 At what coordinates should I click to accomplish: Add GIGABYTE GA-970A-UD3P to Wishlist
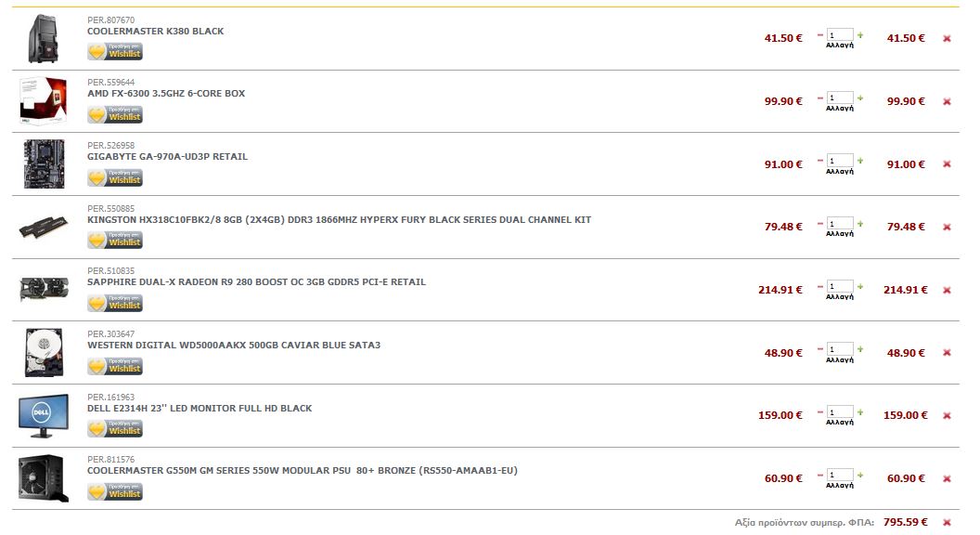[x=115, y=177]
